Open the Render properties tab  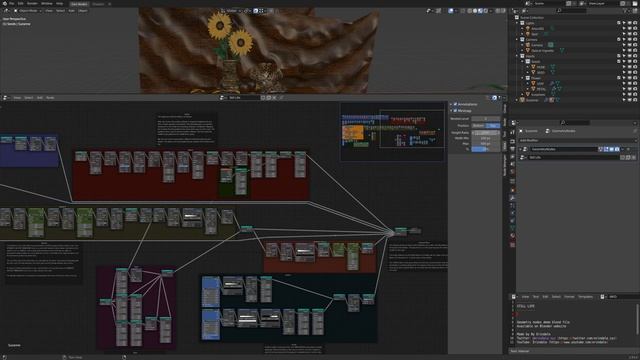pyautogui.click(x=512, y=142)
